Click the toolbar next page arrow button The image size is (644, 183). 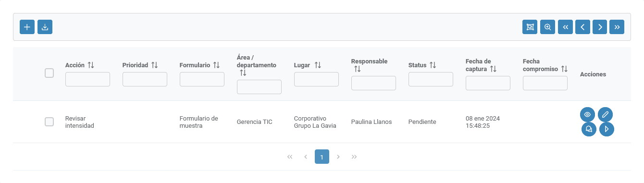click(600, 27)
